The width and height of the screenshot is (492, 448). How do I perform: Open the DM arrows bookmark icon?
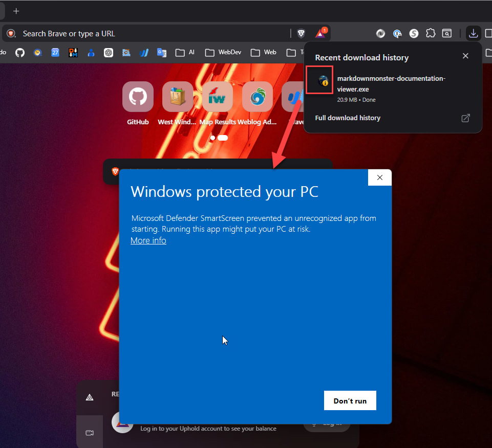coord(73,52)
